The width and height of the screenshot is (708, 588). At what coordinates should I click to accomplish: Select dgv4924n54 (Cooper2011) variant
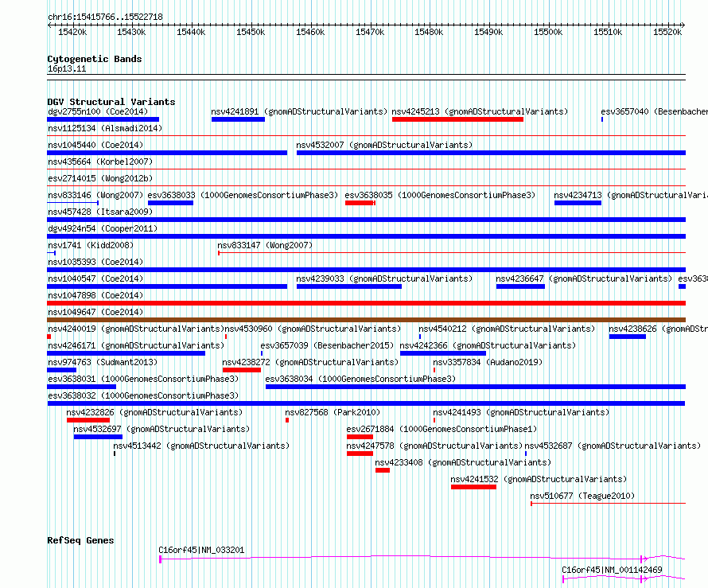(103, 228)
